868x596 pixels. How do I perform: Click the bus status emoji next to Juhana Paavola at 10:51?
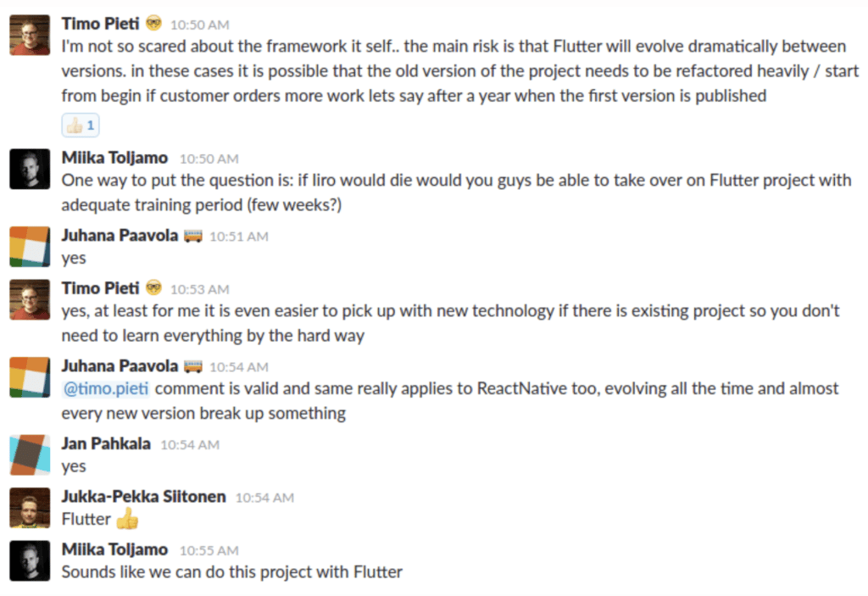point(193,237)
